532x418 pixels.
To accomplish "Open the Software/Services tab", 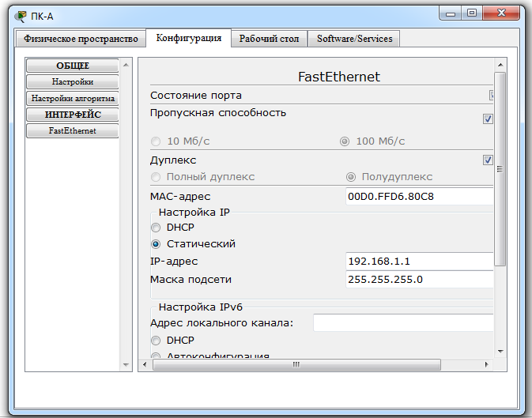I will click(x=354, y=39).
